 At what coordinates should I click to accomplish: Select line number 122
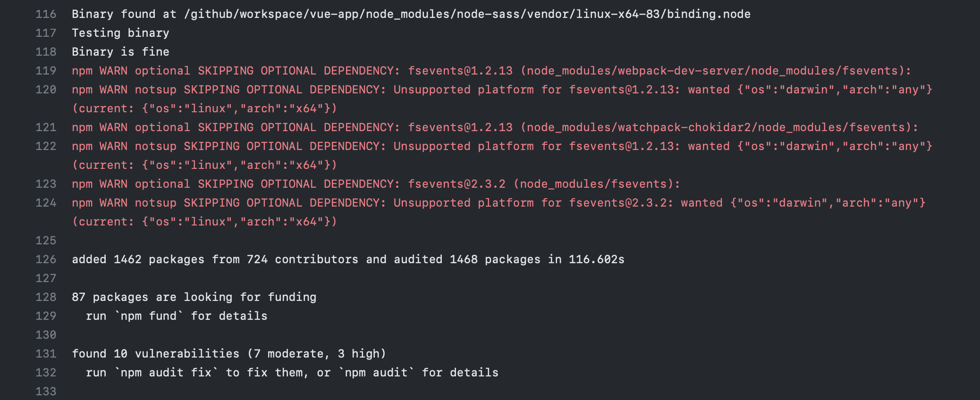point(46,146)
